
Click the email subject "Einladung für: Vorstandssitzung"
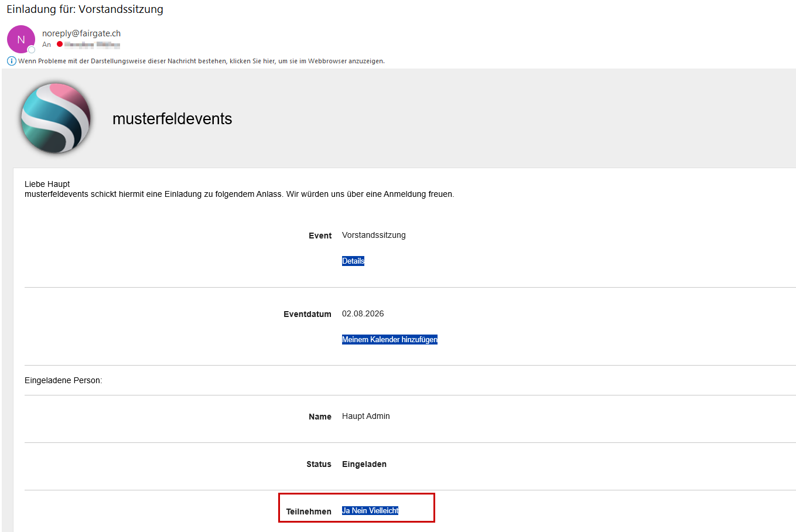[85, 9]
